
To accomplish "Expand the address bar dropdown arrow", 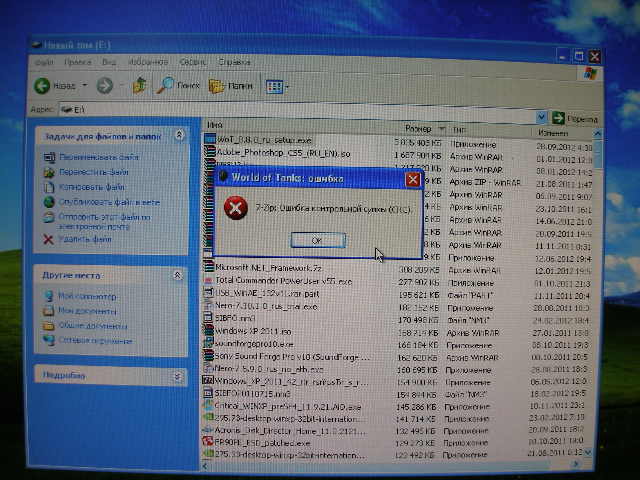I will click(541, 118).
